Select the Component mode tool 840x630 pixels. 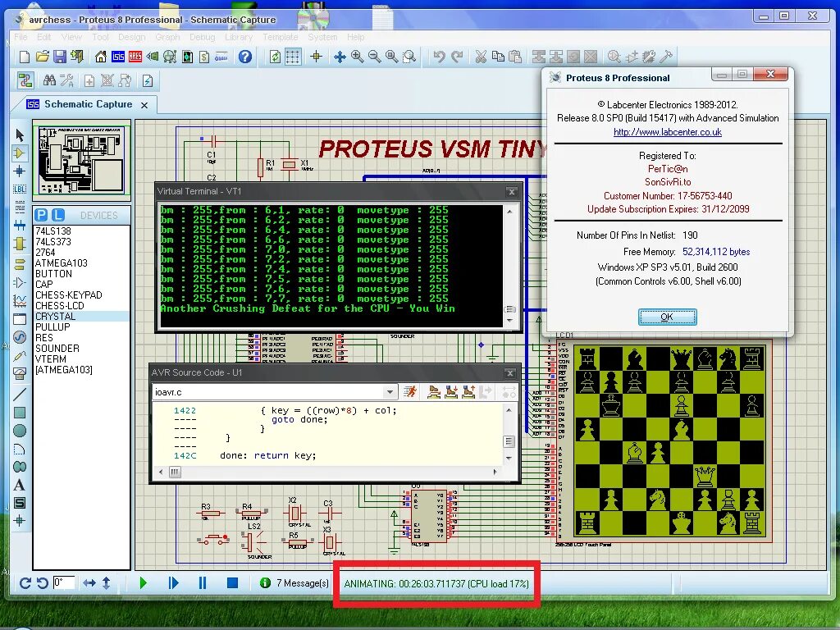click(x=20, y=153)
